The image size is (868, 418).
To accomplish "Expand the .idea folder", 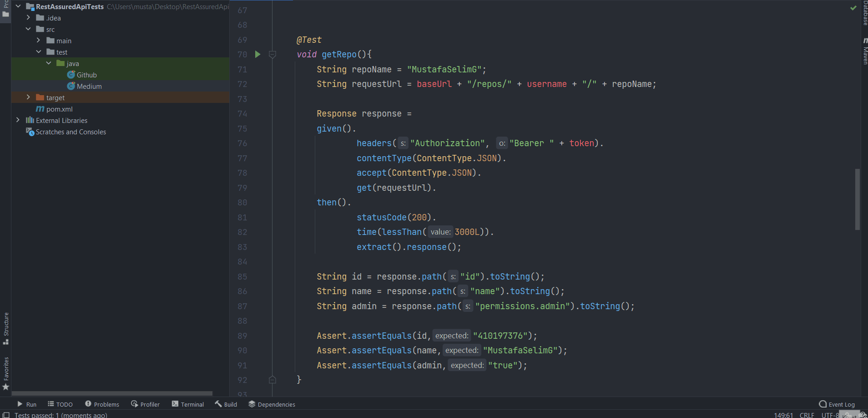I will coord(28,18).
